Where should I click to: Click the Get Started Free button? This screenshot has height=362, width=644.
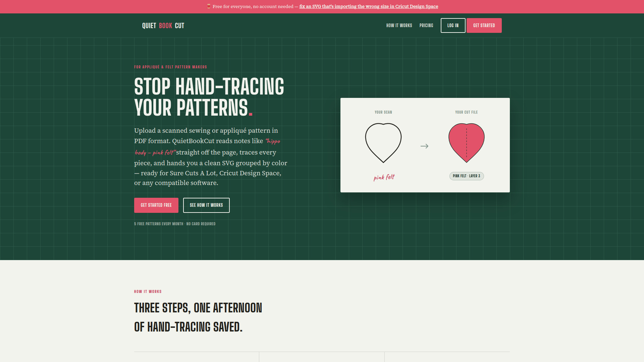click(x=156, y=205)
